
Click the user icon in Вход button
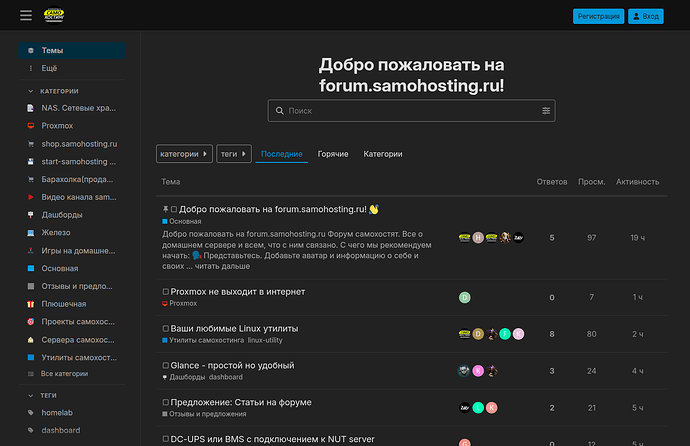[x=636, y=16]
